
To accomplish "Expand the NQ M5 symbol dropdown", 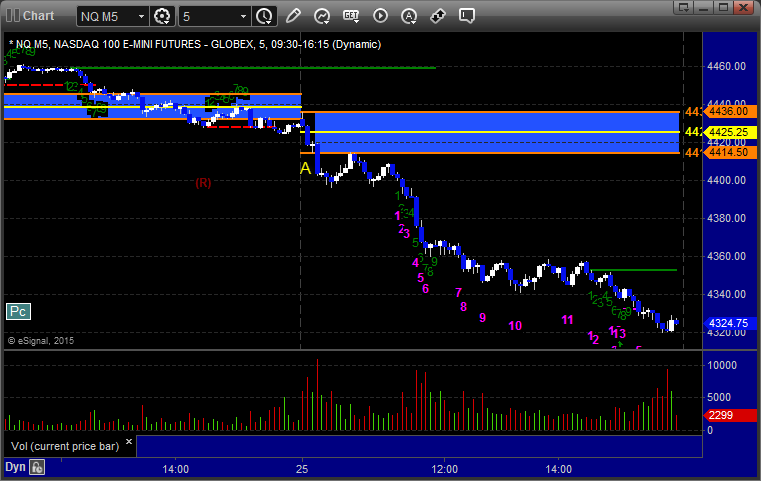I will point(141,17).
